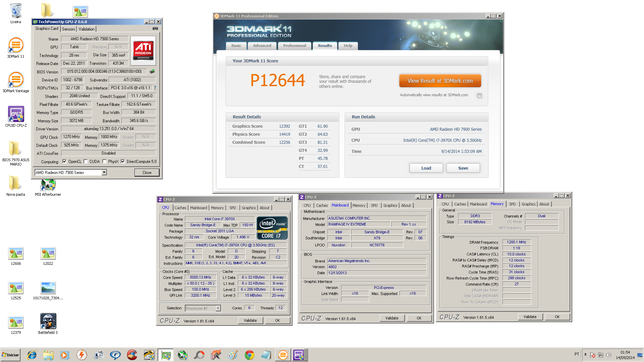Click the Core Speed value 5000.13 MHz
644x362 pixels.
coord(201,277)
